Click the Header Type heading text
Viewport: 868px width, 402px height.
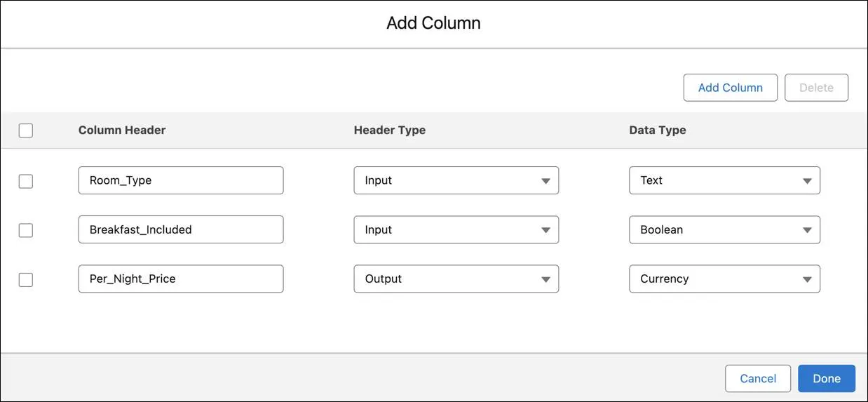pos(390,130)
